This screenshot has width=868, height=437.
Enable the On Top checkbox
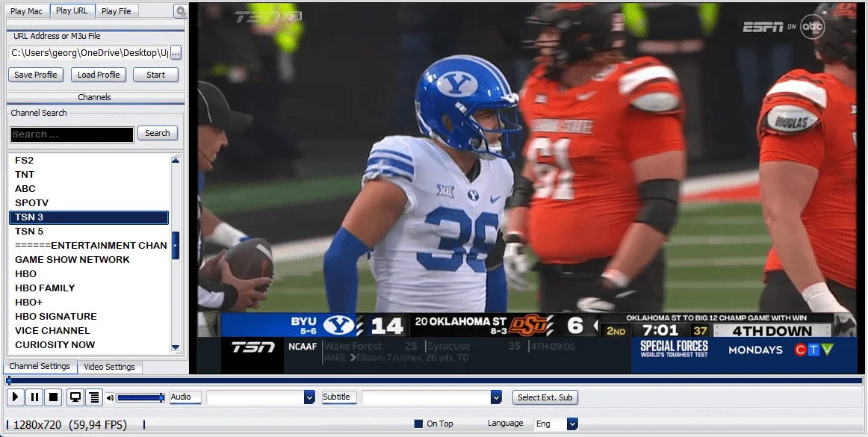click(x=418, y=424)
